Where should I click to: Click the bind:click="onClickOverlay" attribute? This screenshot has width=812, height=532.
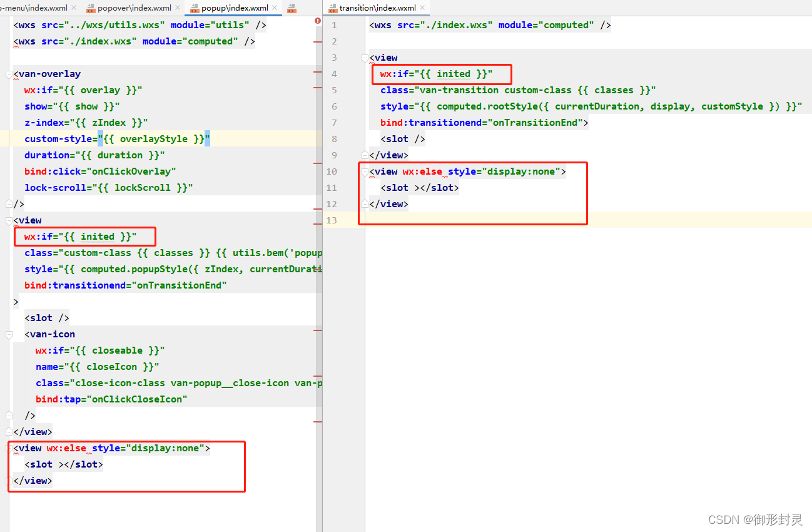tap(101, 171)
